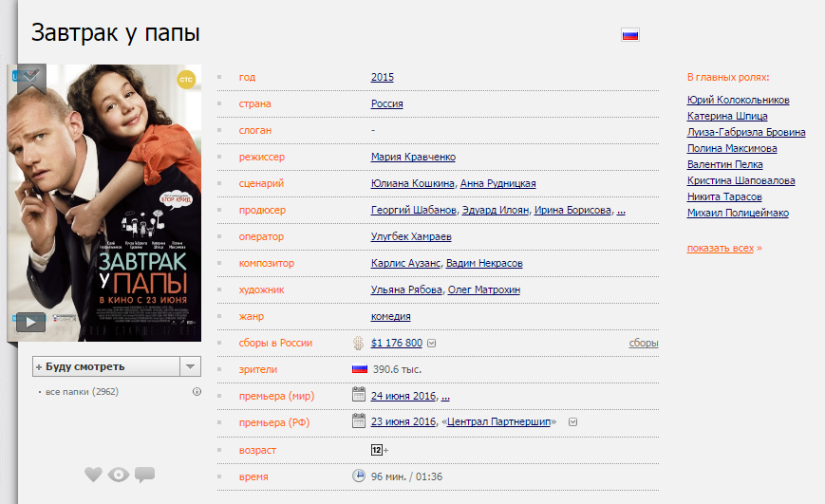Toggle the bookmark ribbon on the poster corner

(x=31, y=76)
